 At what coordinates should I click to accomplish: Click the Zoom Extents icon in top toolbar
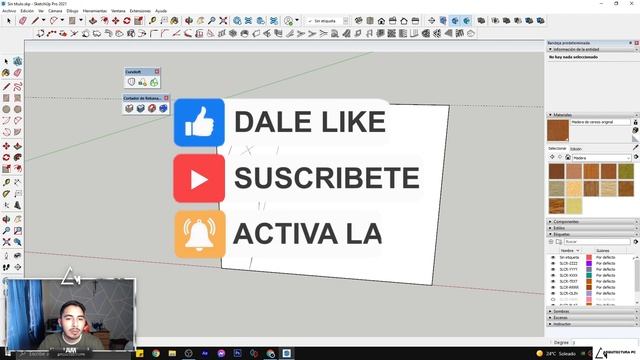tap(223, 20)
